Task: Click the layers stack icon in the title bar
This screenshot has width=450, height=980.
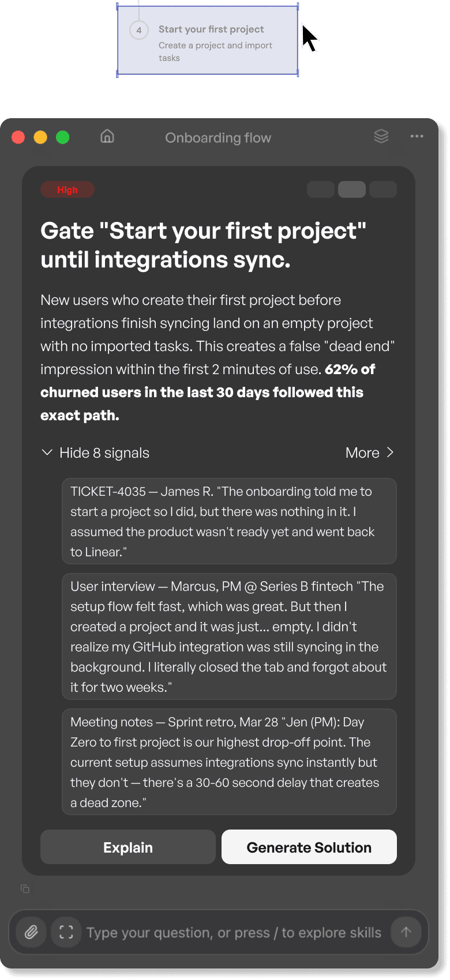Action: point(381,137)
